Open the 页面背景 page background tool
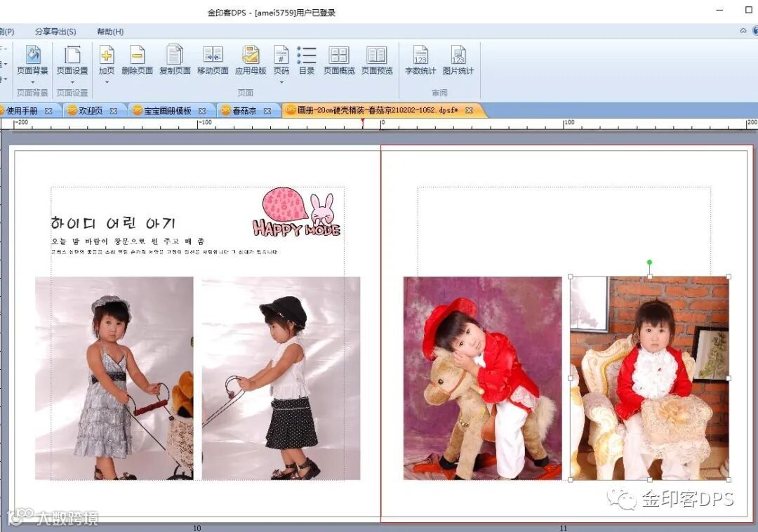This screenshot has height=532, width=758. tap(33, 60)
